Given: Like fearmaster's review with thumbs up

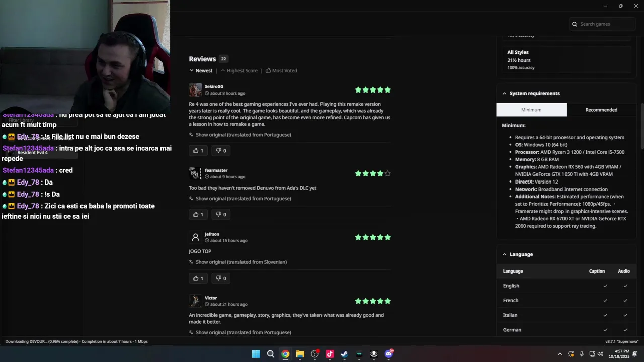Looking at the screenshot, I should [198, 215].
